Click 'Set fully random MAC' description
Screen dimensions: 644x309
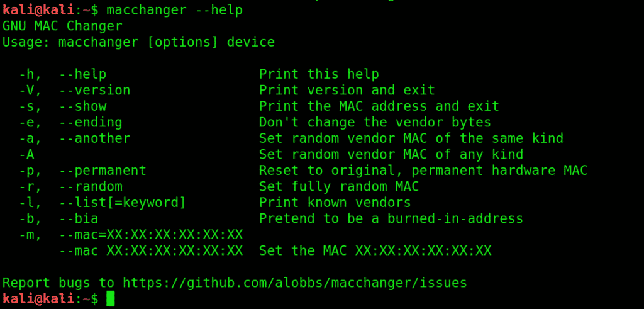(339, 186)
